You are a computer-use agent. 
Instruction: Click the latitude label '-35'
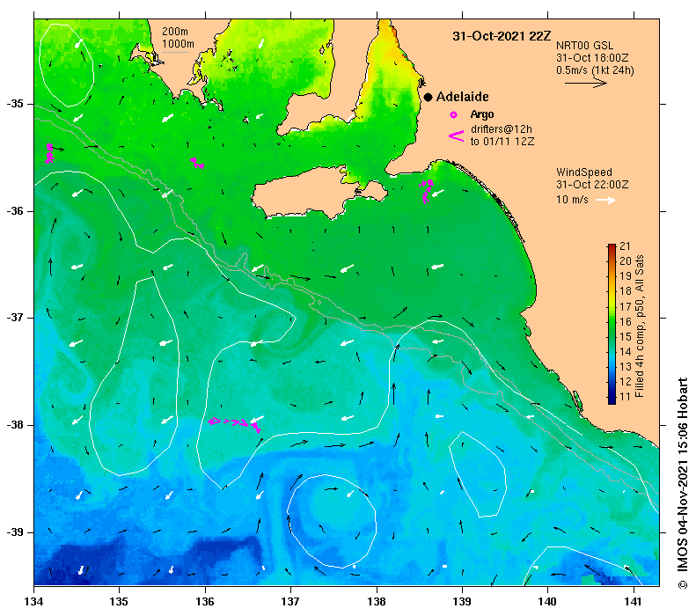(x=16, y=104)
